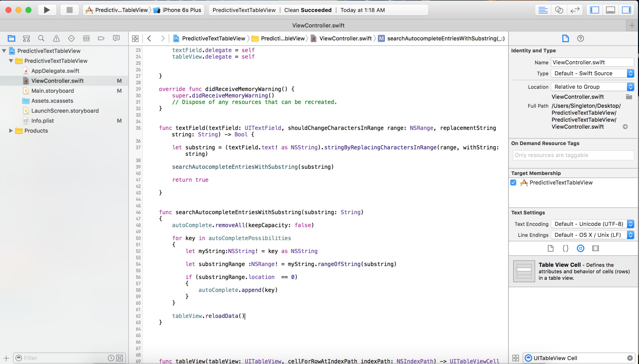Screen dimensions: 639x364
Task: Open the Project navigator folder icon
Action: tap(11, 39)
